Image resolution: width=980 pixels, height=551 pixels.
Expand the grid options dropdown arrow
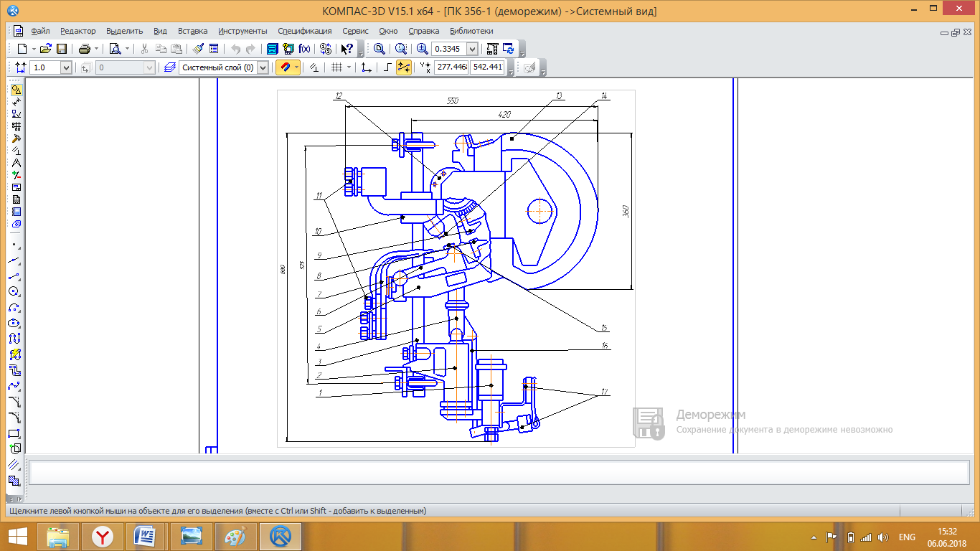pyautogui.click(x=349, y=67)
